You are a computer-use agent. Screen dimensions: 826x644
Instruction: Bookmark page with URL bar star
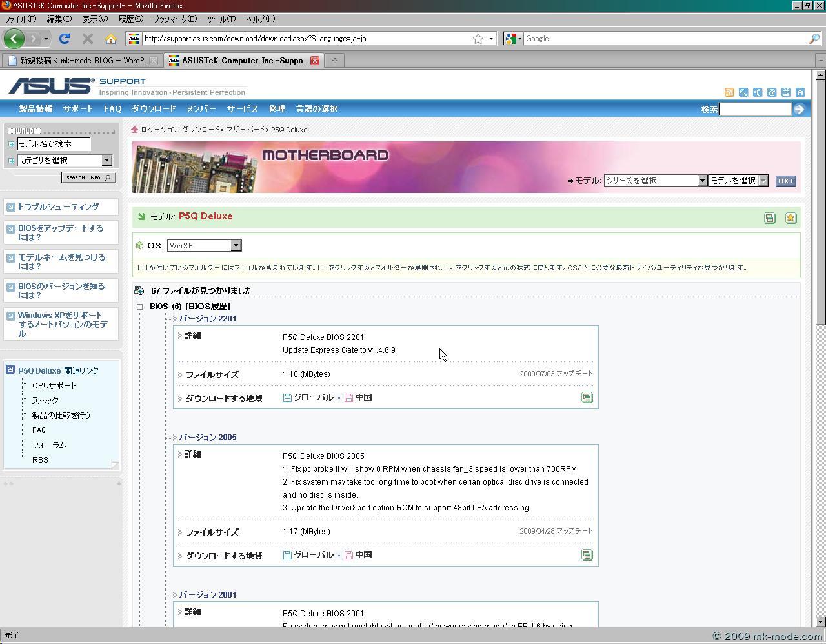point(478,39)
